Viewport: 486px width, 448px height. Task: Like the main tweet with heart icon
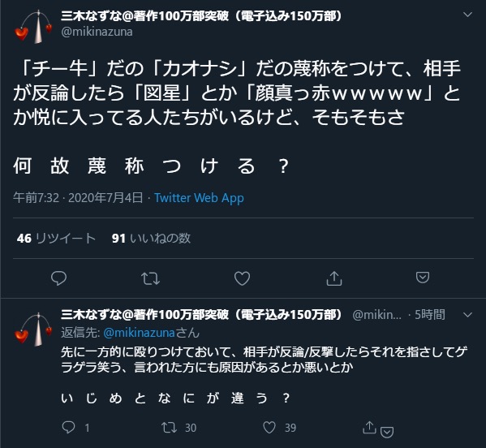(242, 278)
